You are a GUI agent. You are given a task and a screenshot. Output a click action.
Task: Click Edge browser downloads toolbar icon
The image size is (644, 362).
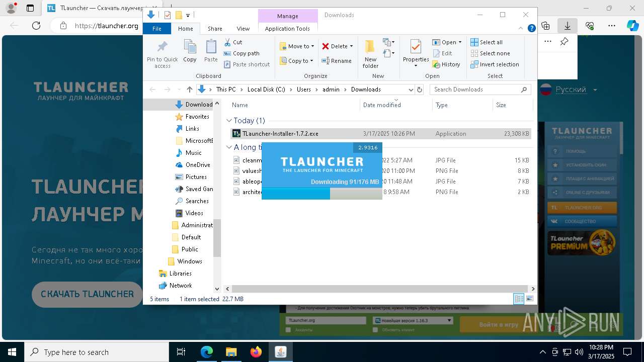click(567, 25)
